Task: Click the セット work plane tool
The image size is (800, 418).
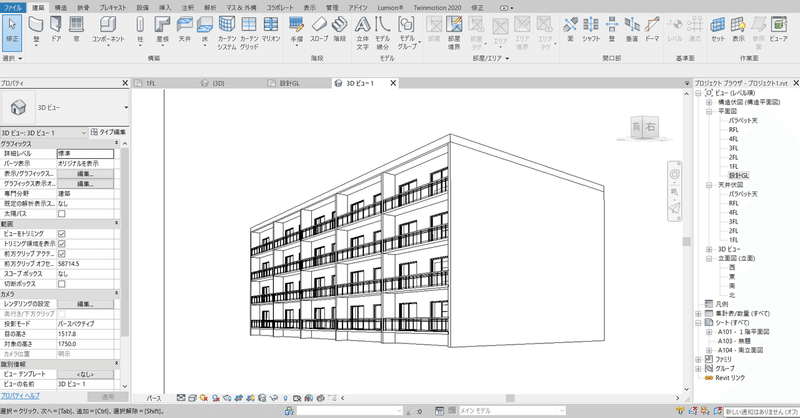Action: [x=718, y=29]
